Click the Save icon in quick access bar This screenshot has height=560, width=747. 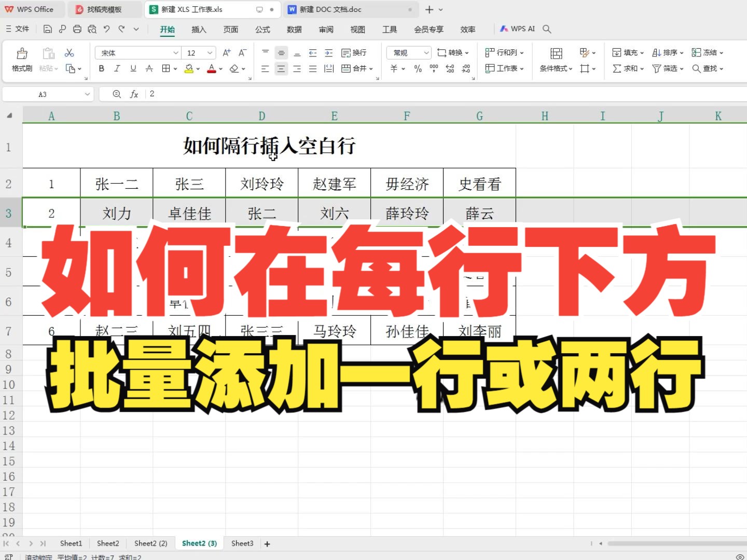click(x=47, y=30)
